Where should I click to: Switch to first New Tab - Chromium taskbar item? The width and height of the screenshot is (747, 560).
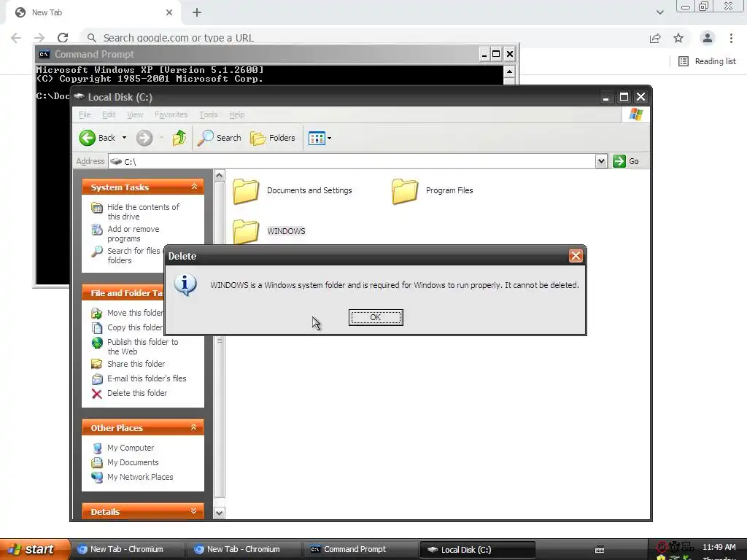tap(126, 550)
